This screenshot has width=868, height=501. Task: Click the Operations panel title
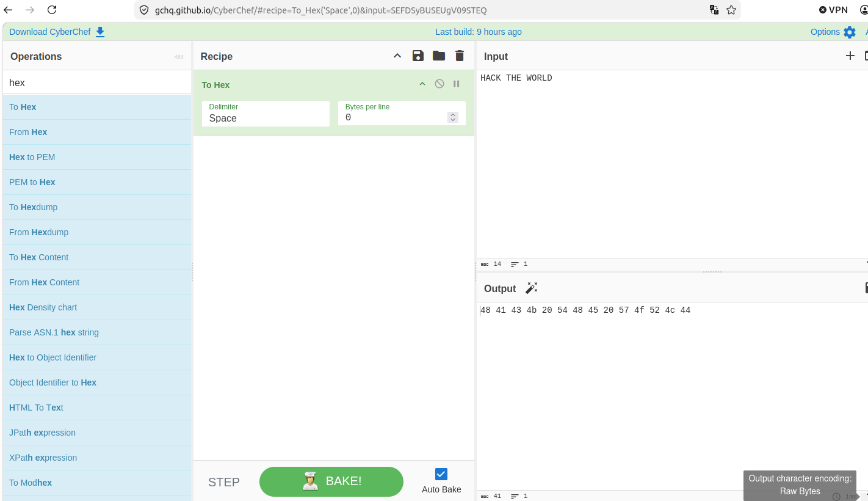click(36, 56)
